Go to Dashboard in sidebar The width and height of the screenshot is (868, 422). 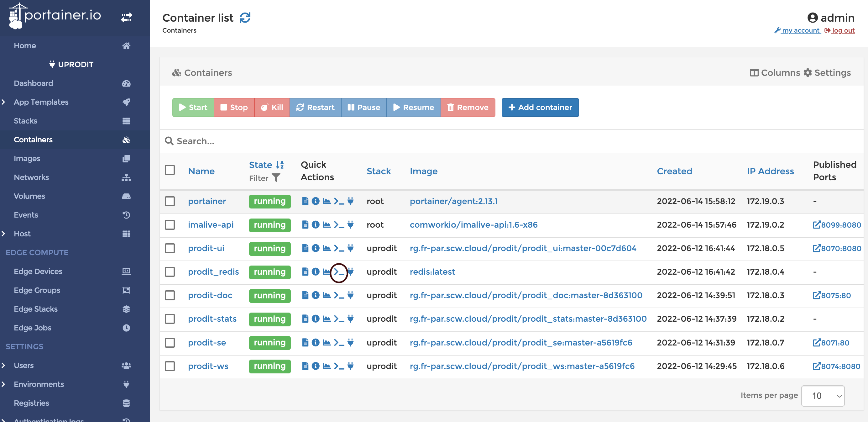pos(33,83)
